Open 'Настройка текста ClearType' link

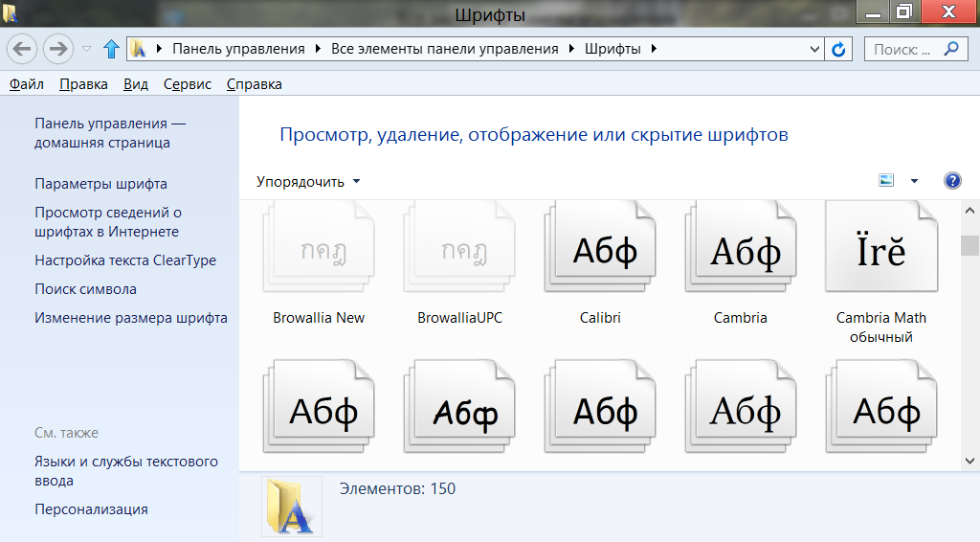pos(125,260)
